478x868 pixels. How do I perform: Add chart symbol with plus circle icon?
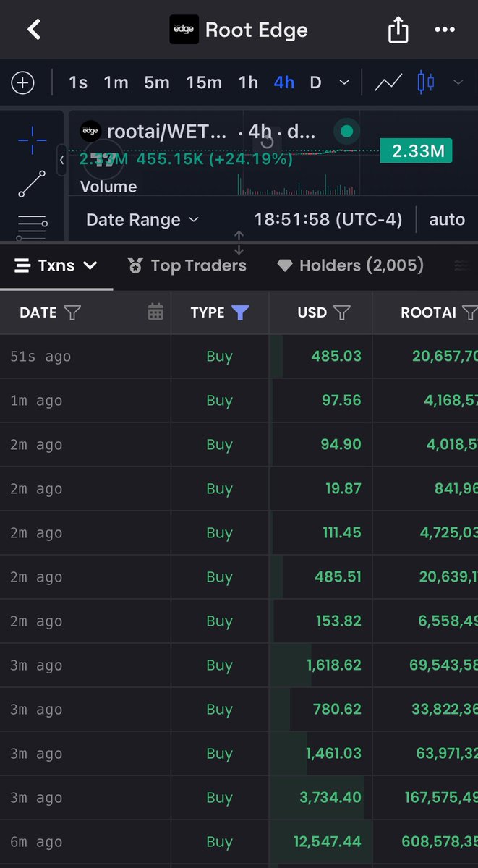coord(23,82)
